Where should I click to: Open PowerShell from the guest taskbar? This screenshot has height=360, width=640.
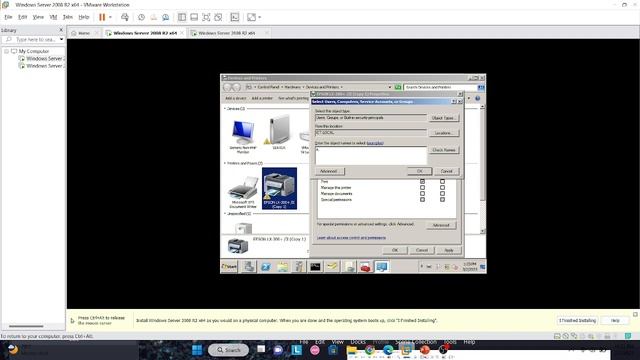[266, 267]
